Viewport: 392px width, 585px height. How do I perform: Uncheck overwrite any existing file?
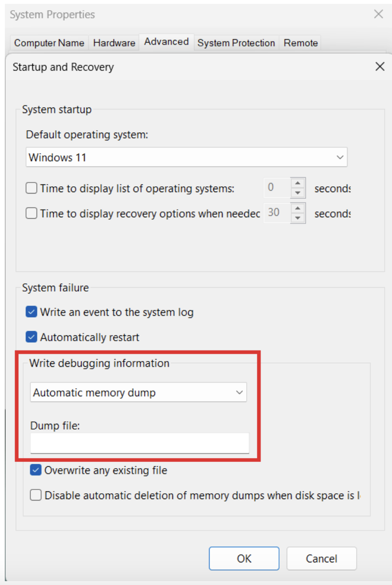(x=35, y=470)
